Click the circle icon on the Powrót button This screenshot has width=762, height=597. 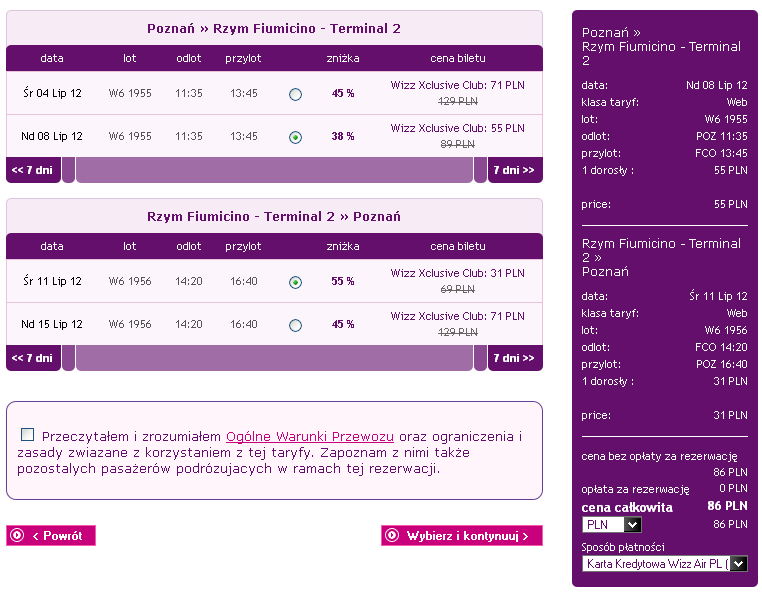pos(17,535)
